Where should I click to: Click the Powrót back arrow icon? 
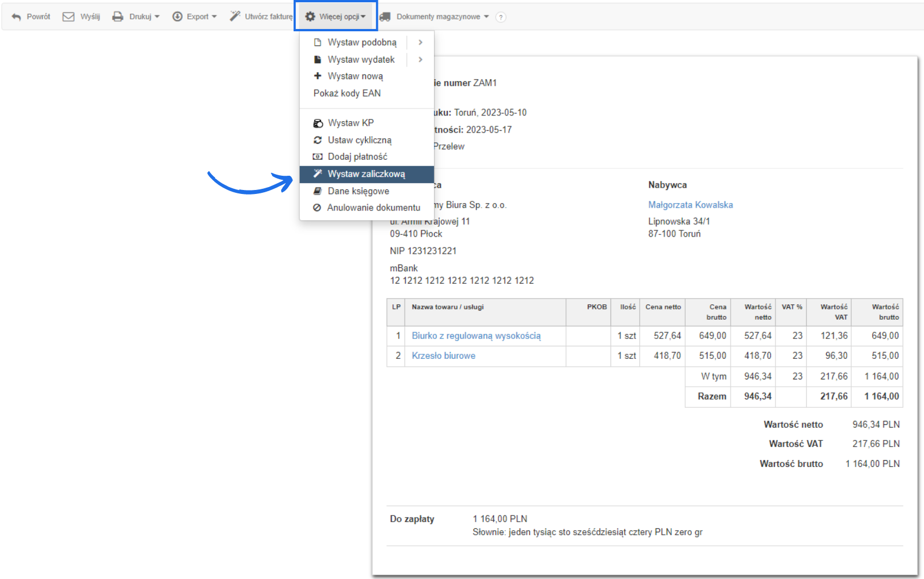tap(16, 17)
